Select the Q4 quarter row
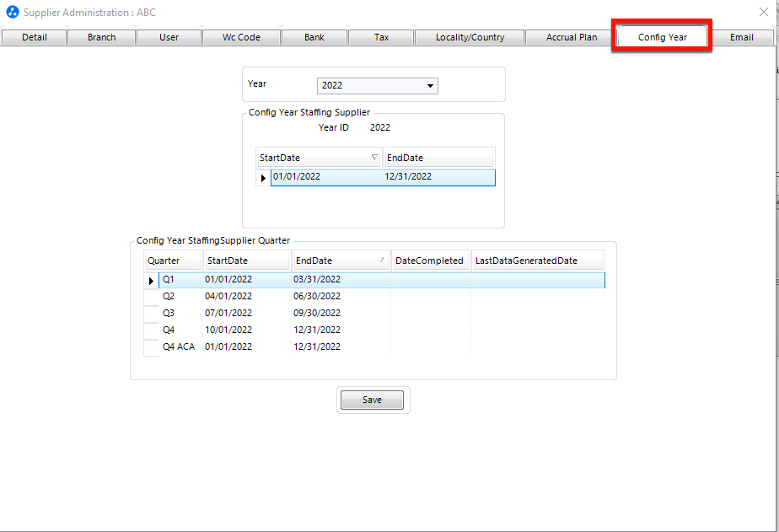Screen dimensions: 779x532 [x=382, y=330]
